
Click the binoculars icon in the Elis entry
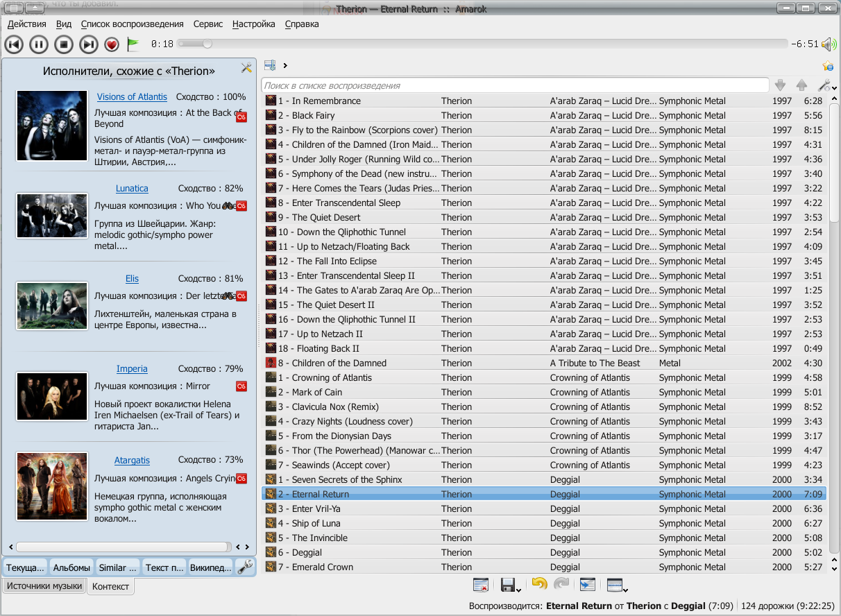pyautogui.click(x=228, y=296)
